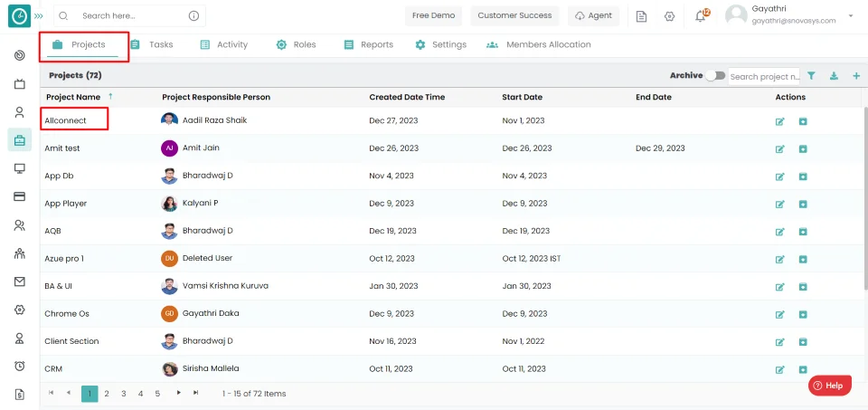Open sidebar TV screen icon
The height and width of the screenshot is (410, 868).
click(19, 83)
